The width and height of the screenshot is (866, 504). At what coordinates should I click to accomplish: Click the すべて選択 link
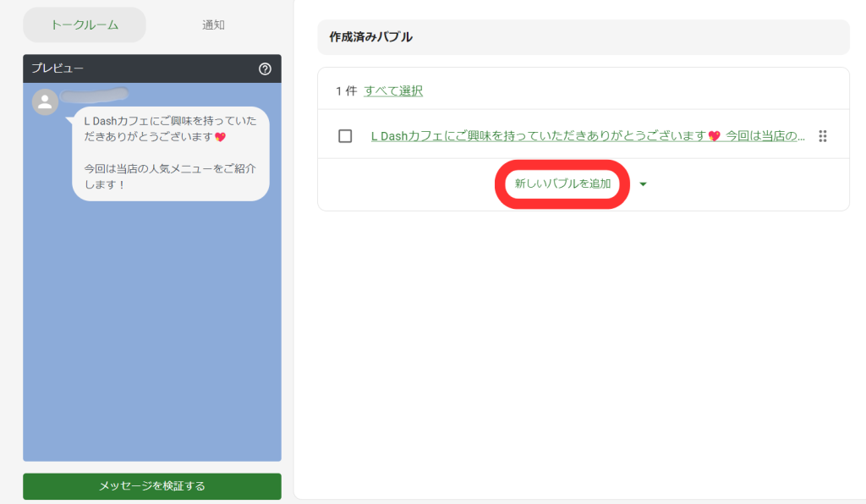click(x=393, y=90)
